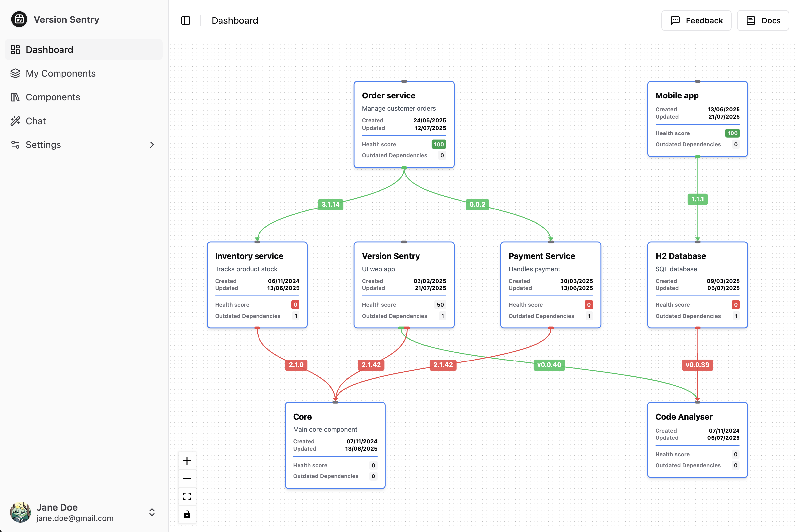Click the Chat magic wand icon

15,121
